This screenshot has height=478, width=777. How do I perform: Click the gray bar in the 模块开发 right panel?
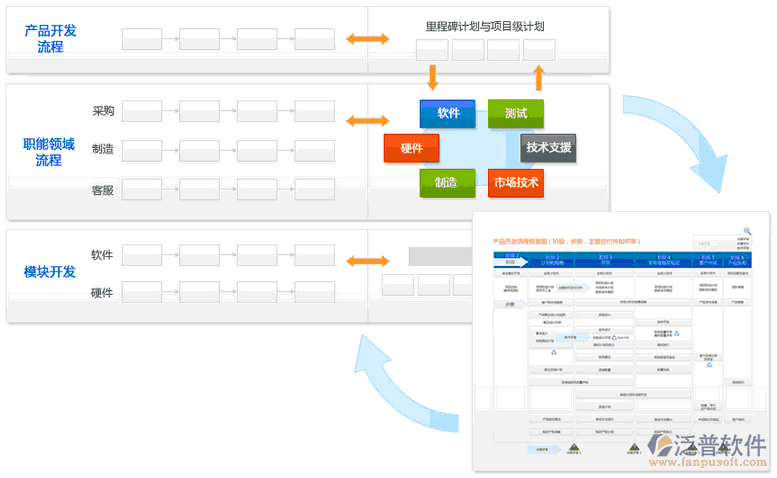click(441, 257)
